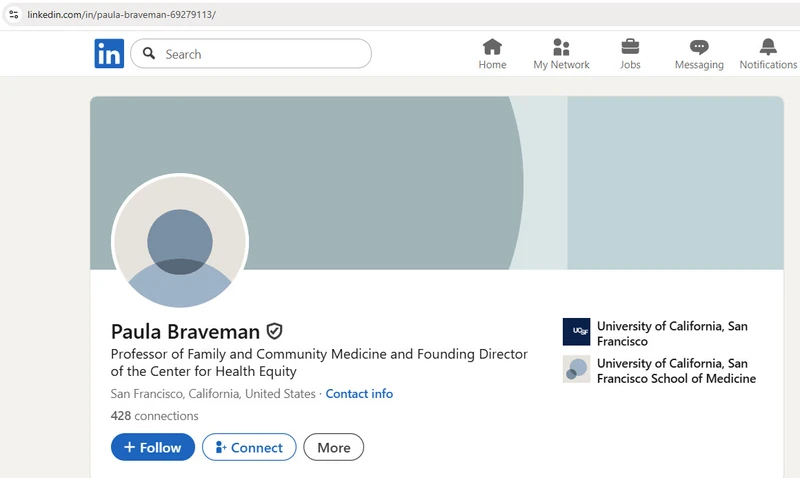Connect with Paula Braveman
The image size is (800, 478).
point(249,447)
